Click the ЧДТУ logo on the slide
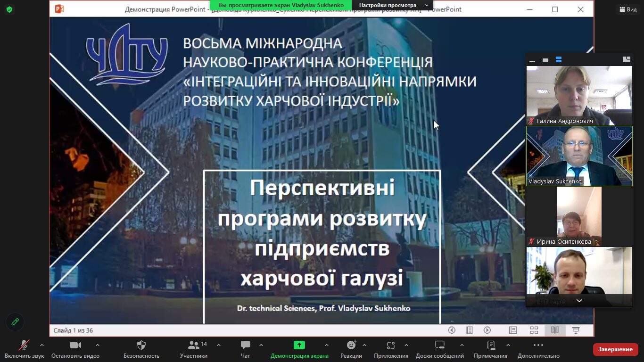The height and width of the screenshot is (362, 644). click(x=126, y=54)
